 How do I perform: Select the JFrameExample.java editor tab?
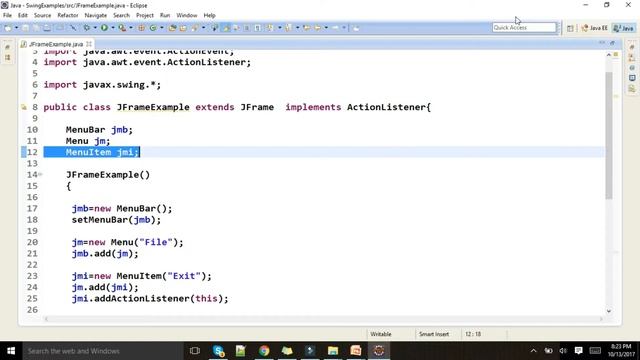click(56, 44)
